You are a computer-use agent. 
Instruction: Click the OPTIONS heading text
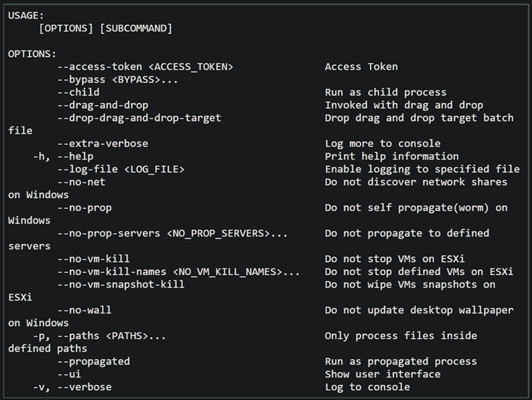32,54
